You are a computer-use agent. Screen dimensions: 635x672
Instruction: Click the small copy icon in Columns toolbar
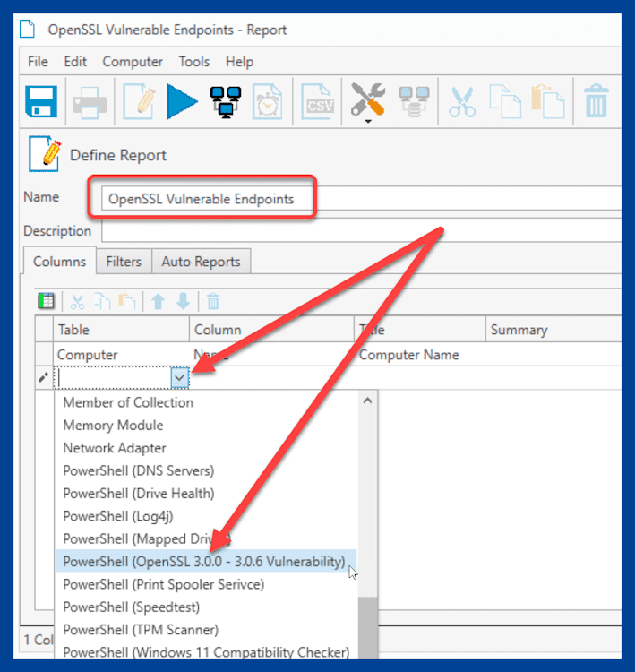(103, 301)
